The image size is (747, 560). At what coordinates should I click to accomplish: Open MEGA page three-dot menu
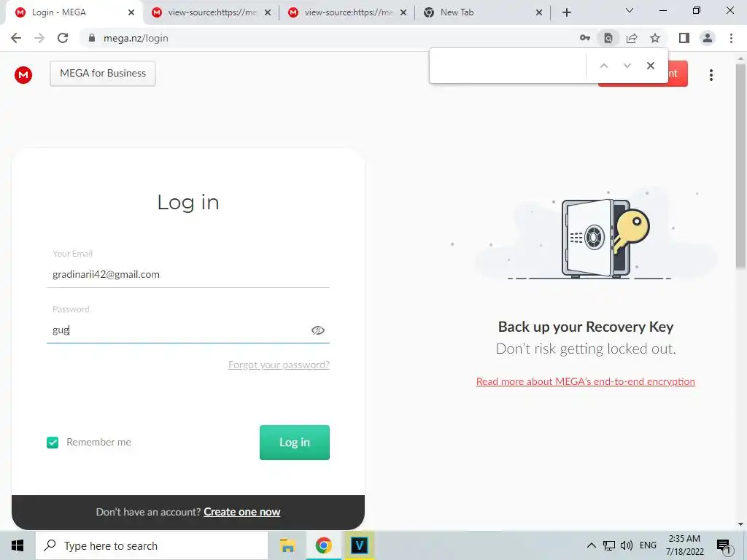(711, 75)
